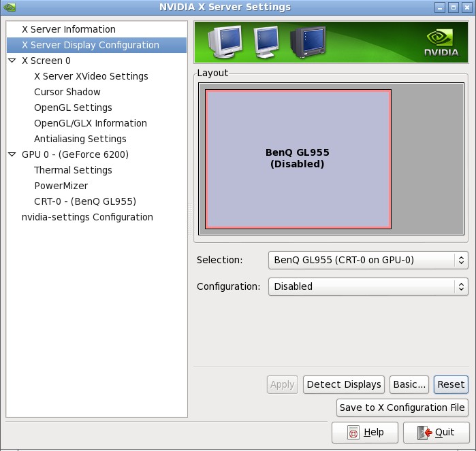Click the grayed-out Apply button
Screen dimensions: 476x451
[283, 384]
